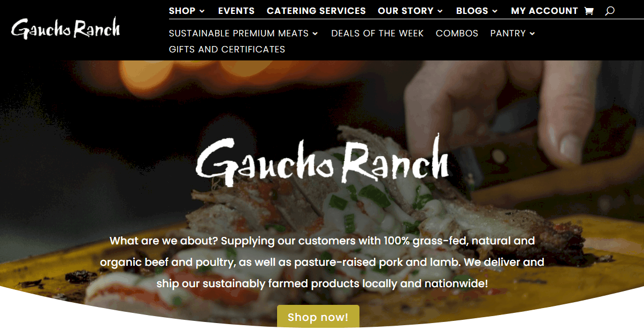Open the Blogs menu item
Viewport: 644px width, 330px height.
pyautogui.click(x=472, y=11)
